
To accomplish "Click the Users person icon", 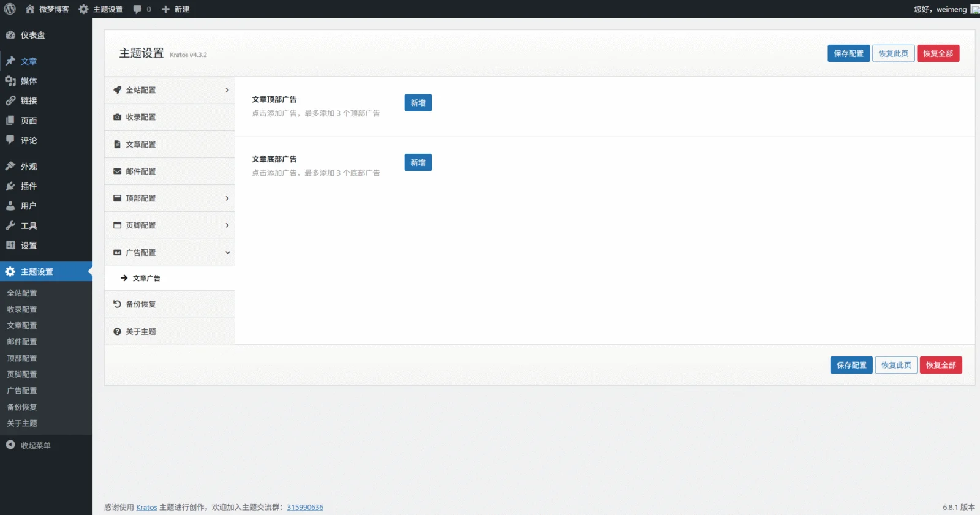I will click(x=10, y=206).
